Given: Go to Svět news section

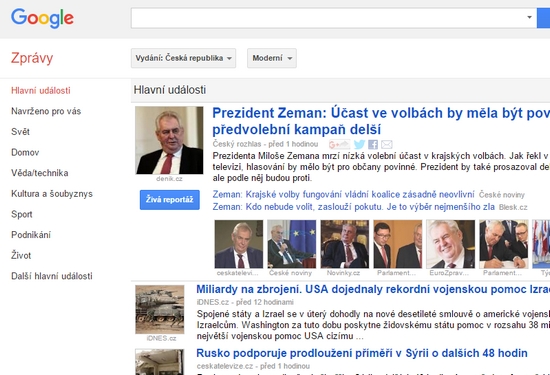Looking at the screenshot, I should [20, 132].
